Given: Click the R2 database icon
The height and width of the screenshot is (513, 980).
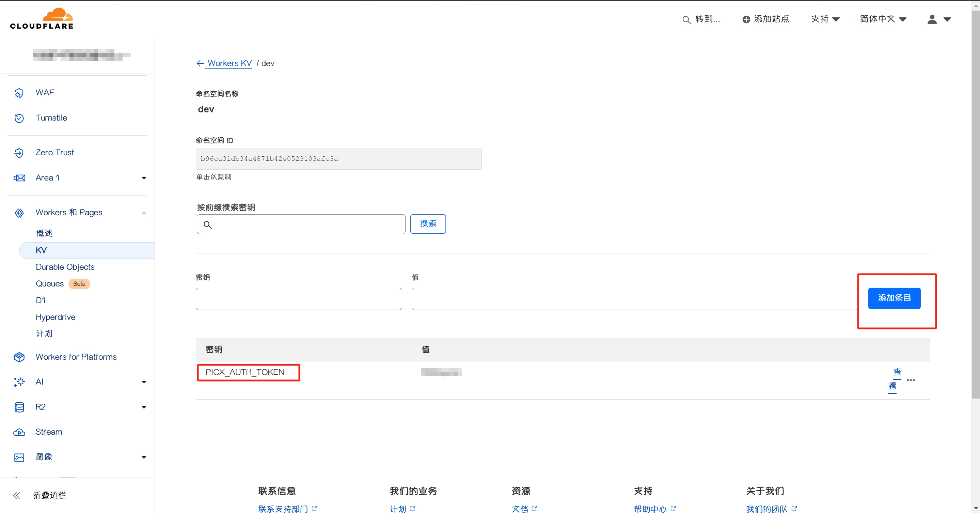Looking at the screenshot, I should click(19, 407).
